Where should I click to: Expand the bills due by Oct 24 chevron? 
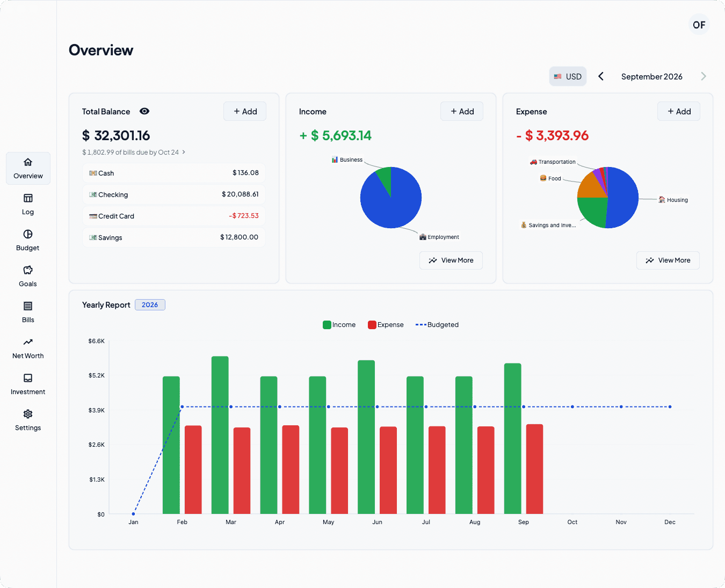tap(184, 152)
